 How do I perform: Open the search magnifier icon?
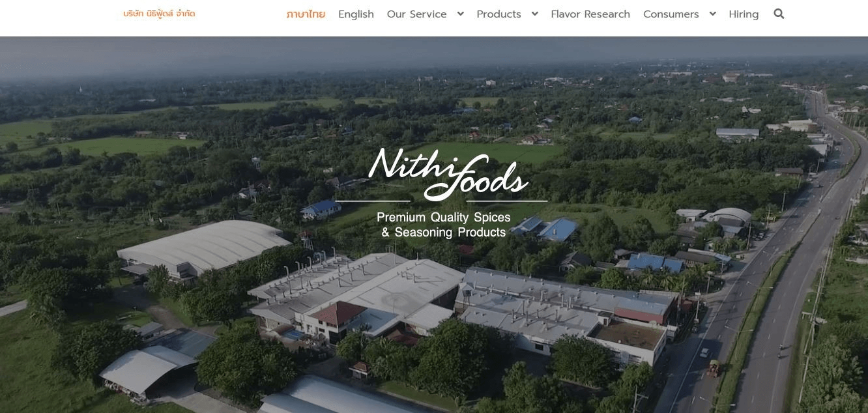point(779,14)
